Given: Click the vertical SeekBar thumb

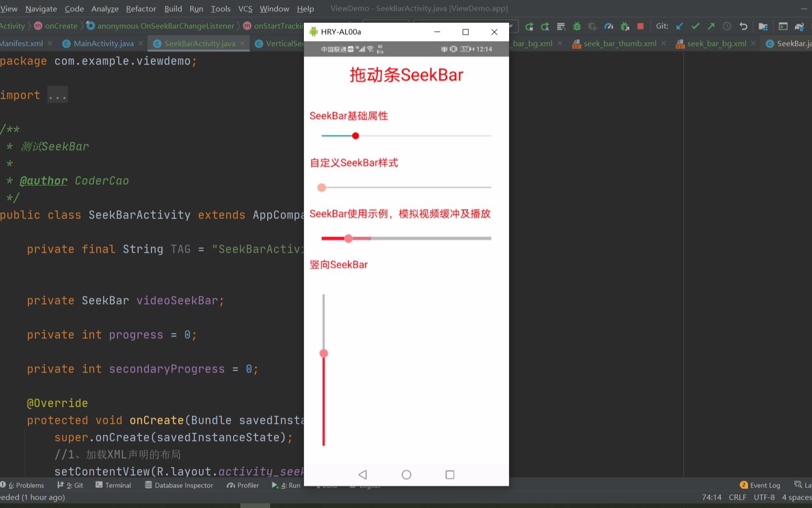Looking at the screenshot, I should pos(323,353).
